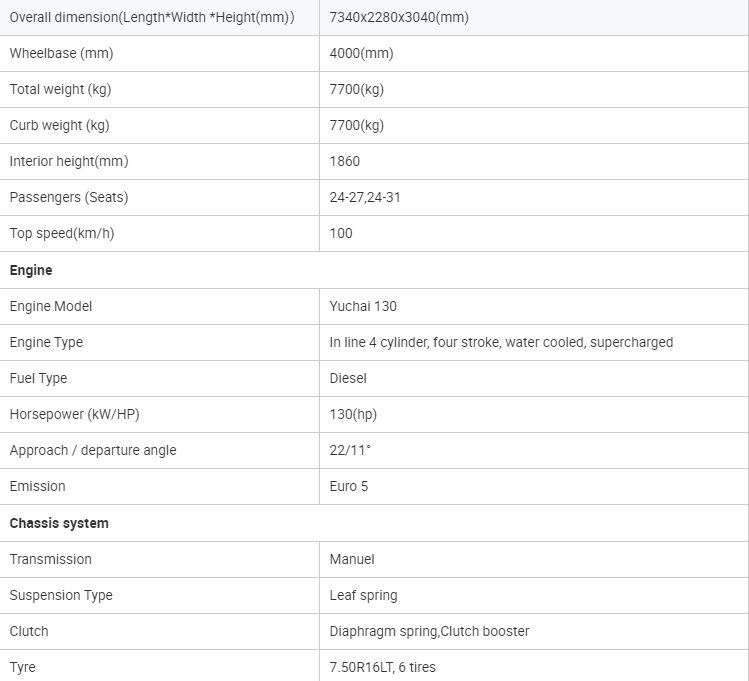
Task: Click the Curb weight 7700(kg) value
Action: (x=356, y=125)
